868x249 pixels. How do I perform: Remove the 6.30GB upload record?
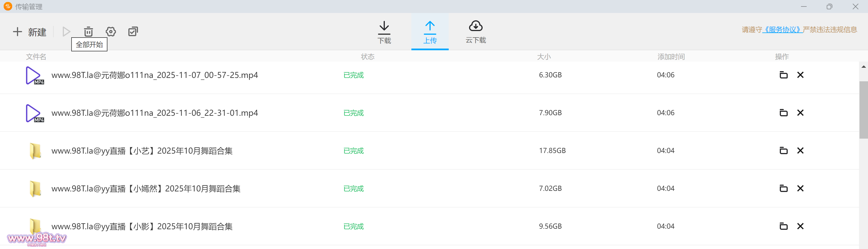[x=800, y=75]
